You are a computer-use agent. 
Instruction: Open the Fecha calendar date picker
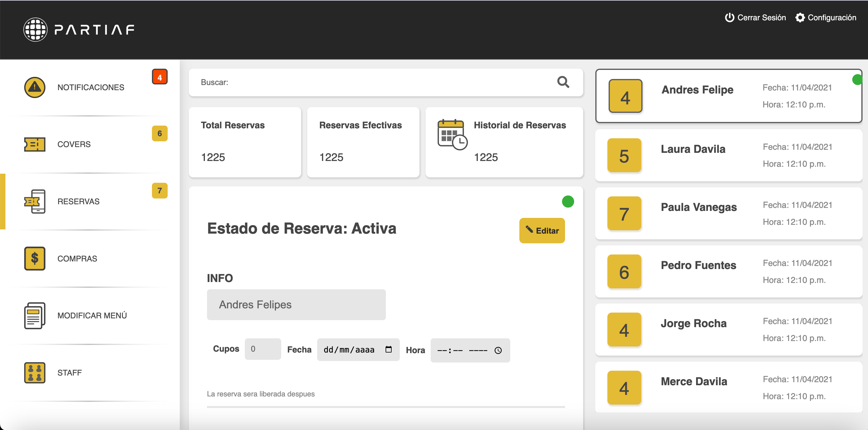pos(388,350)
